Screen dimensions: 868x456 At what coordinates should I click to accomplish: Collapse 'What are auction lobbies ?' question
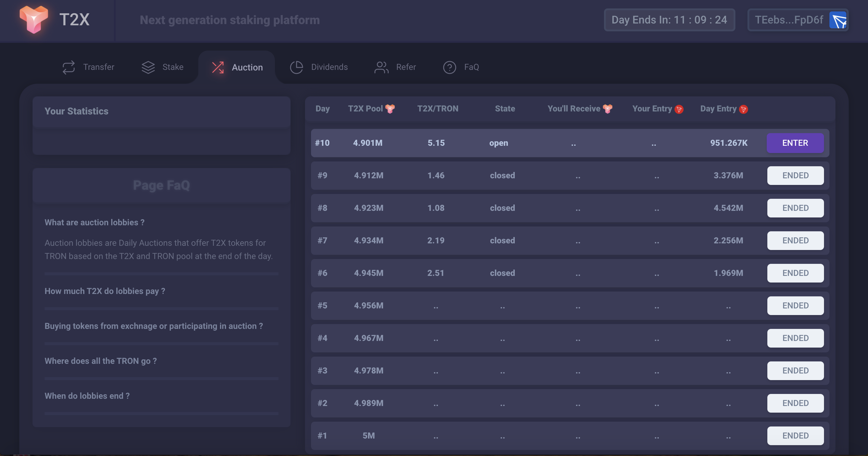coord(94,222)
